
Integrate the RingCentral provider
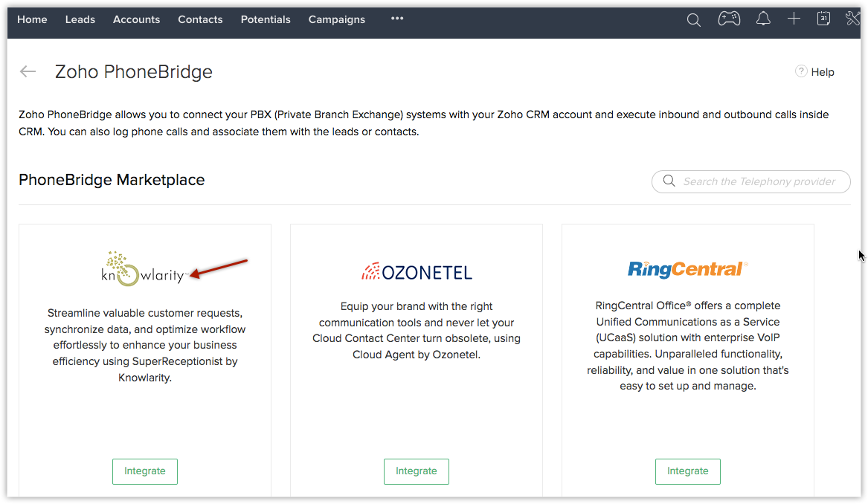point(687,471)
